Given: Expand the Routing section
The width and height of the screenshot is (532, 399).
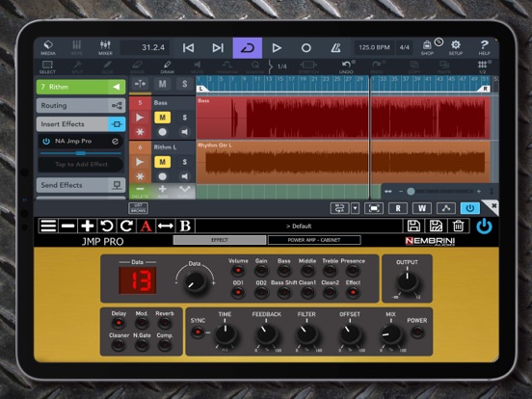Looking at the screenshot, I should tap(81, 105).
